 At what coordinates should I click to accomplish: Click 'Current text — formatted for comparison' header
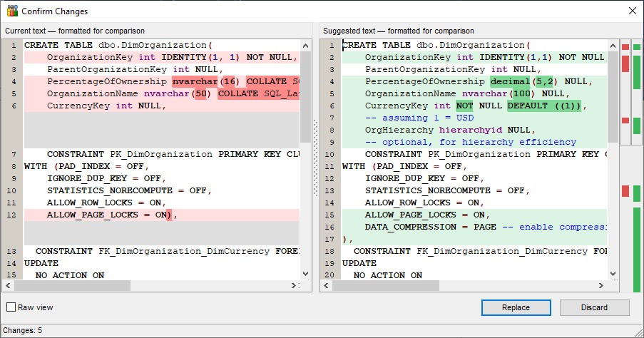pos(75,31)
